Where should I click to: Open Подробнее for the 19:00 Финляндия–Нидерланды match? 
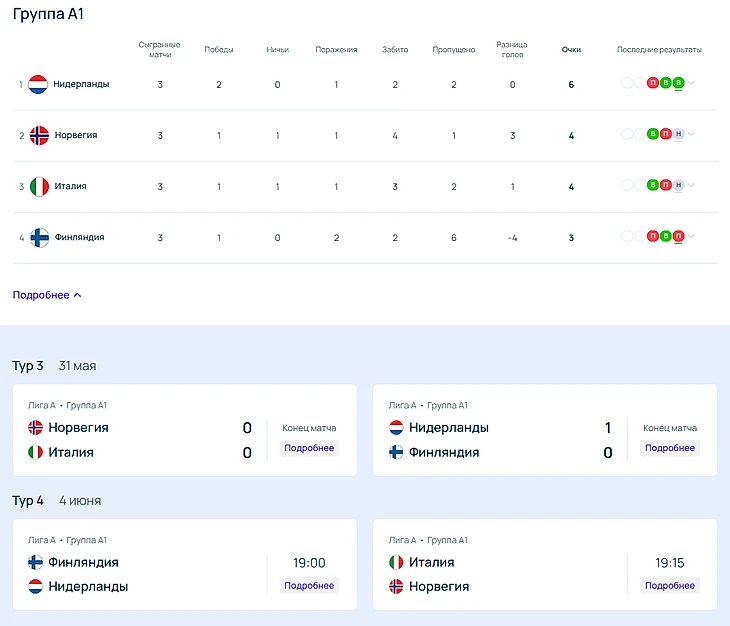(309, 585)
